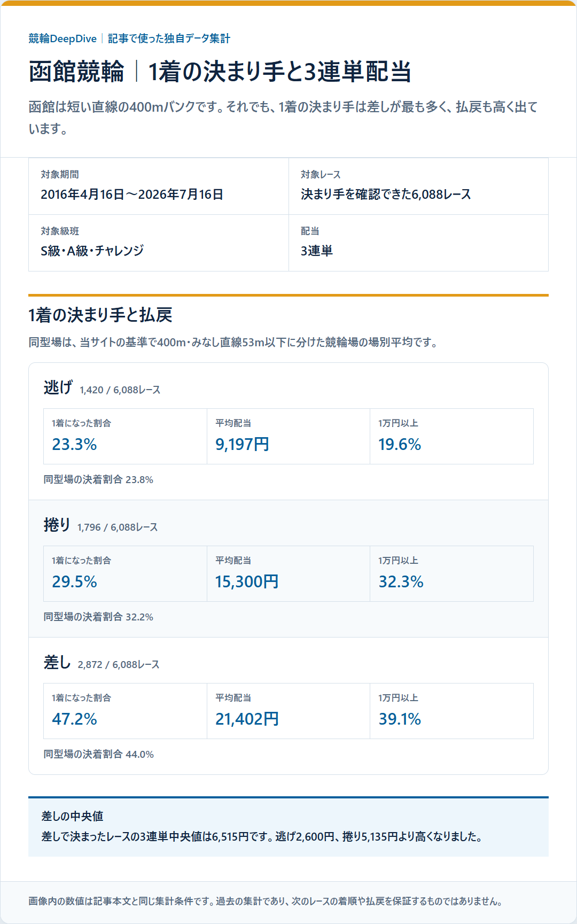Select the 32.3% over-10,000-yen share
The height and width of the screenshot is (924, 577).
(401, 581)
